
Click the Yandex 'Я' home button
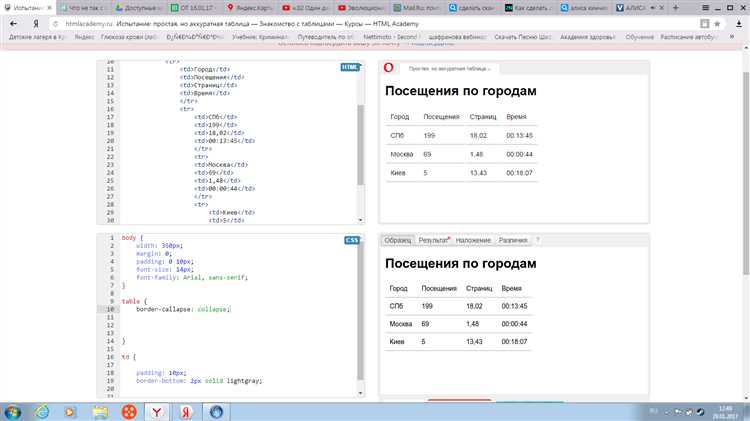pyautogui.click(x=35, y=23)
